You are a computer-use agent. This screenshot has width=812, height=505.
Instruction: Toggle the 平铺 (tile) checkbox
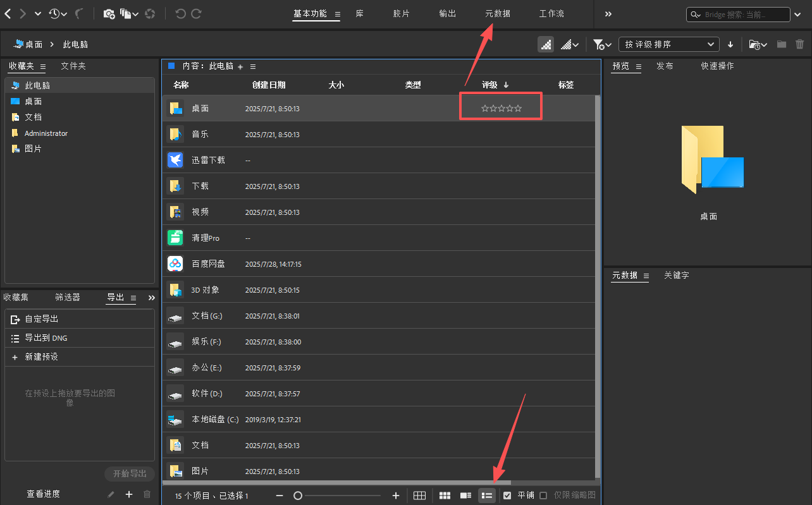[507, 496]
